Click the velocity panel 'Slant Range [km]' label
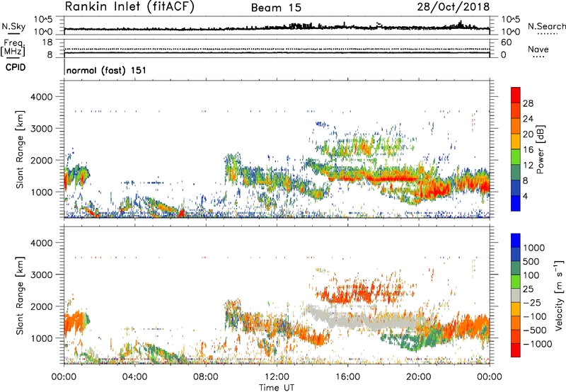The height and width of the screenshot is (392, 566). point(20,296)
